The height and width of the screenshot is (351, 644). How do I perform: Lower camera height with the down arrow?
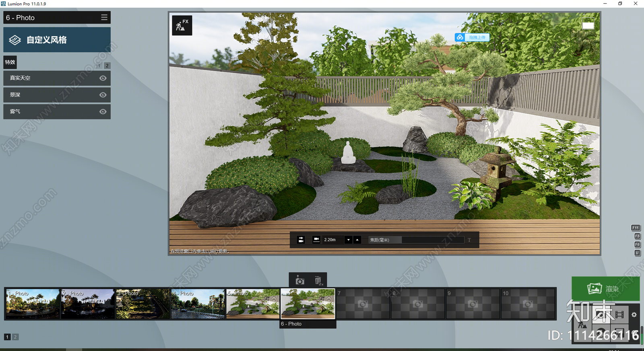[x=349, y=240]
